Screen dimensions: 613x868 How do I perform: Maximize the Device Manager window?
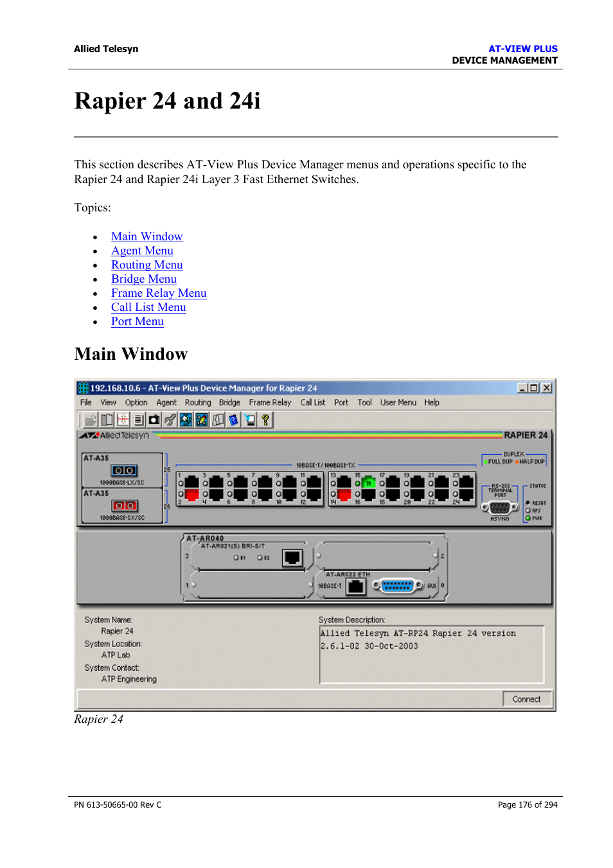(x=534, y=388)
